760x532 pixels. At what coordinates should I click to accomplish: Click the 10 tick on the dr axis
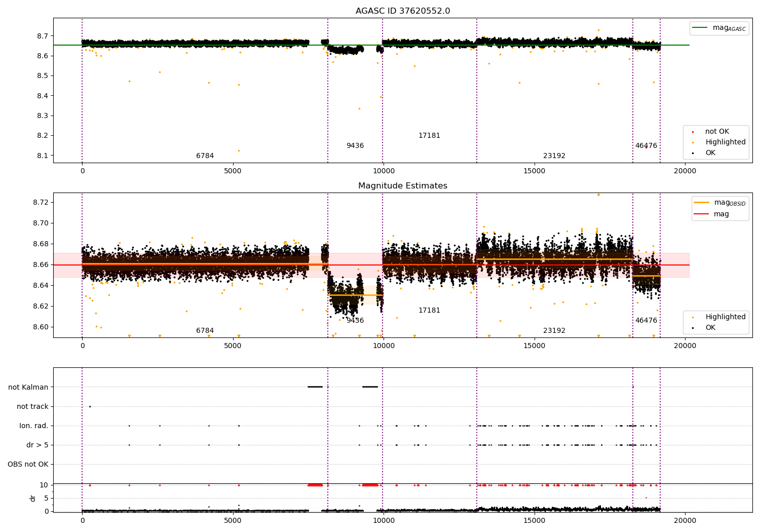coord(44,485)
